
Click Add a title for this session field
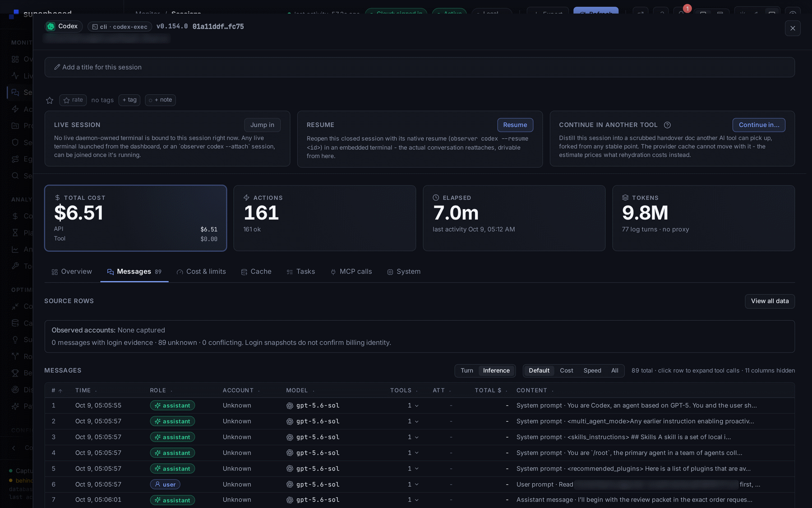420,67
